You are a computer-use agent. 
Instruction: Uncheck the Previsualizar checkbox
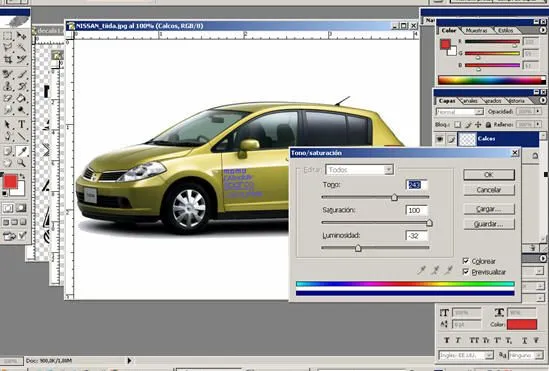pos(466,272)
